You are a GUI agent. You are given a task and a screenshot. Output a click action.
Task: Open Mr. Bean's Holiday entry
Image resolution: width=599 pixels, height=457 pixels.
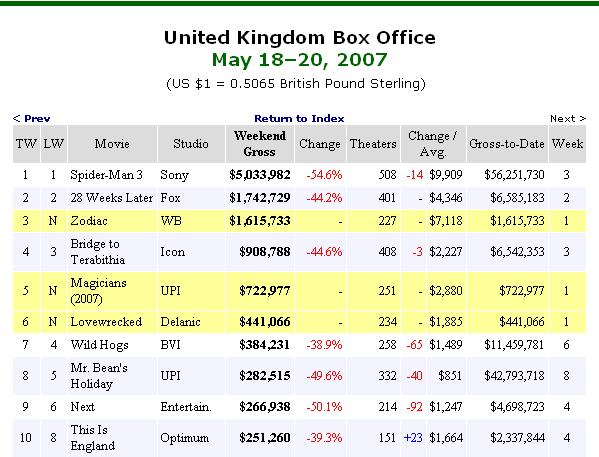[99, 376]
